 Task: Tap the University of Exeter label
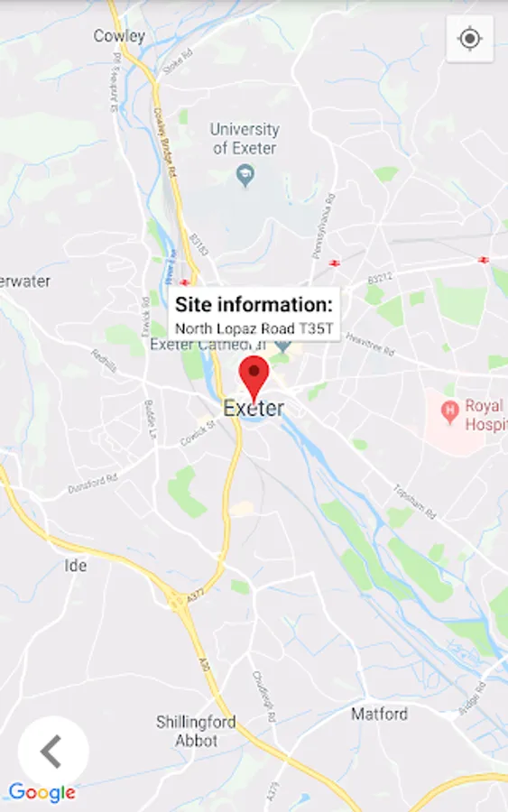[245, 139]
